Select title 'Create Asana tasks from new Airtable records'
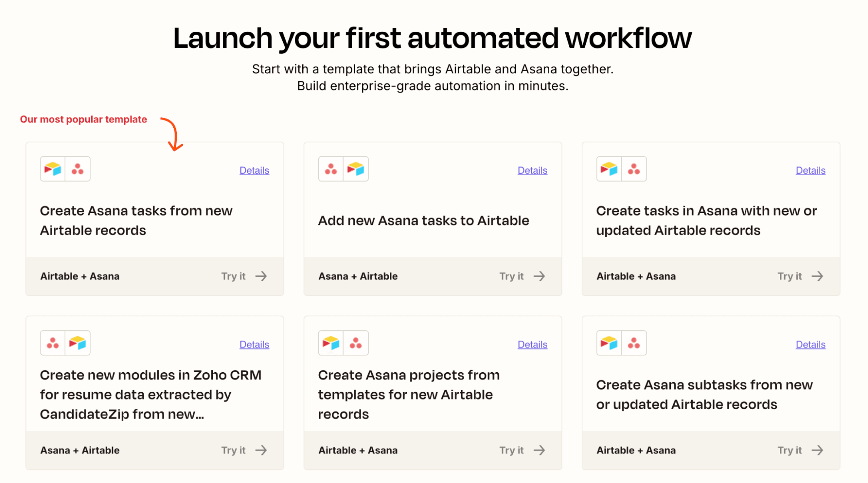Viewport: 868px width, 483px height. tap(136, 221)
